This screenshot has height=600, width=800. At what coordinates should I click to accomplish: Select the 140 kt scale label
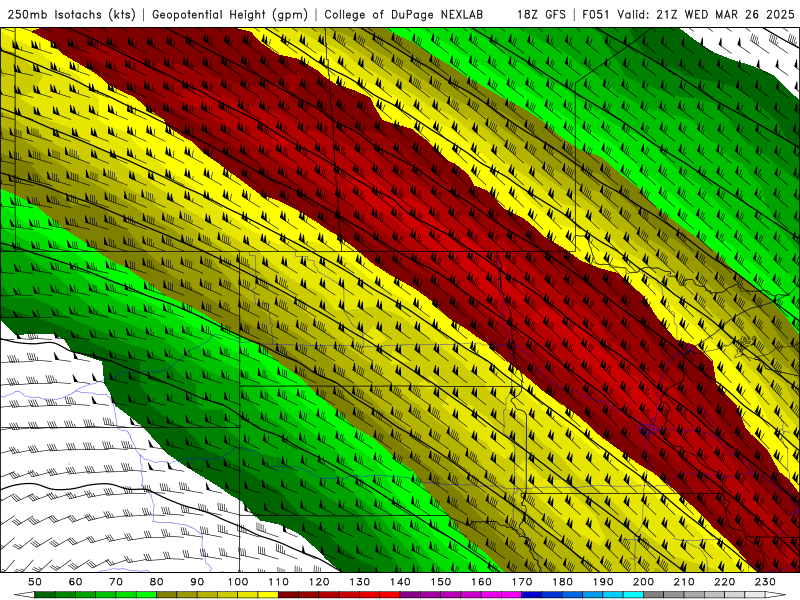400,582
